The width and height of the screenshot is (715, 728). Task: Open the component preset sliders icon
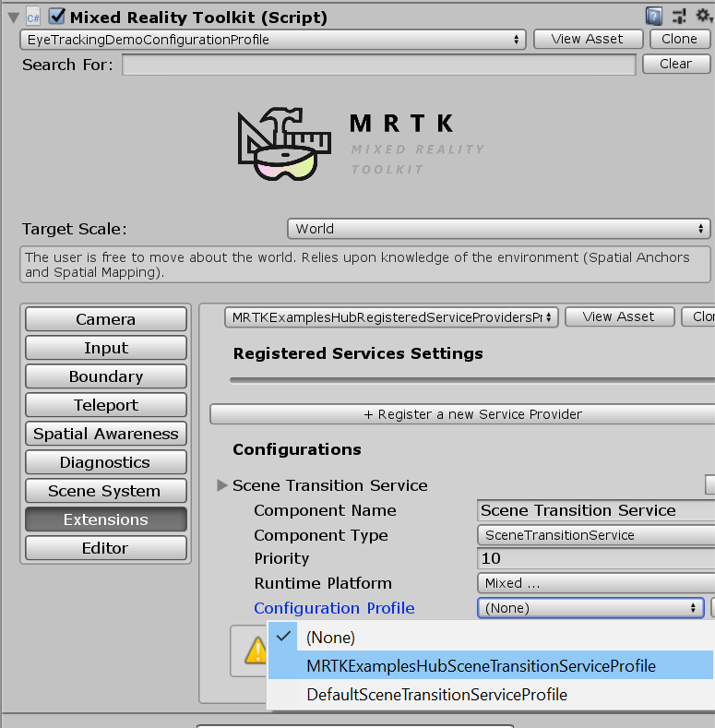679,17
